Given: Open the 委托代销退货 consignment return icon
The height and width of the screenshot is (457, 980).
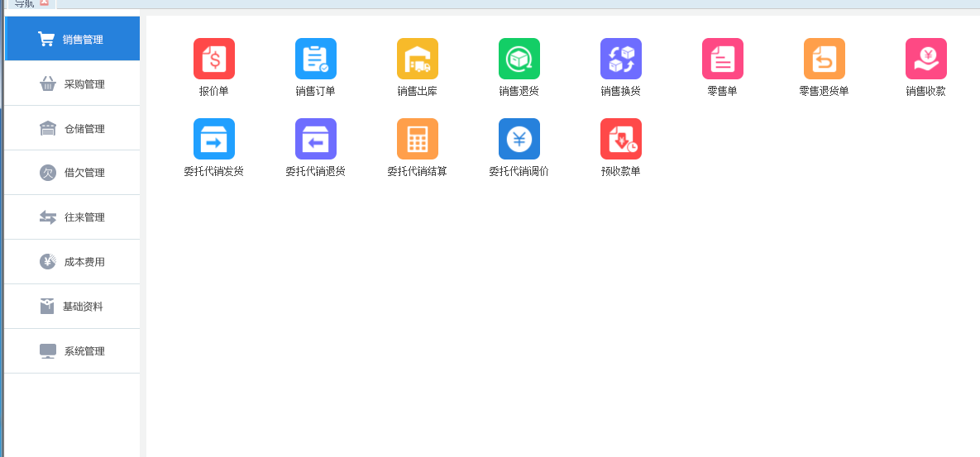Looking at the screenshot, I should tap(315, 139).
